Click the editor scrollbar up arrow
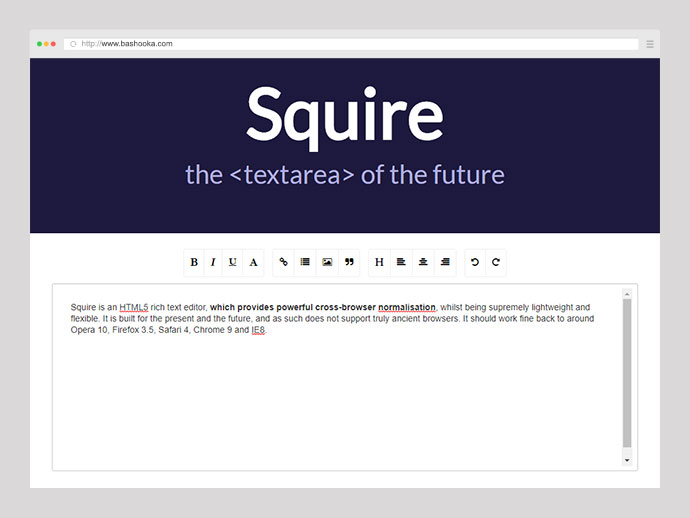The height and width of the screenshot is (518, 690). pyautogui.click(x=627, y=294)
